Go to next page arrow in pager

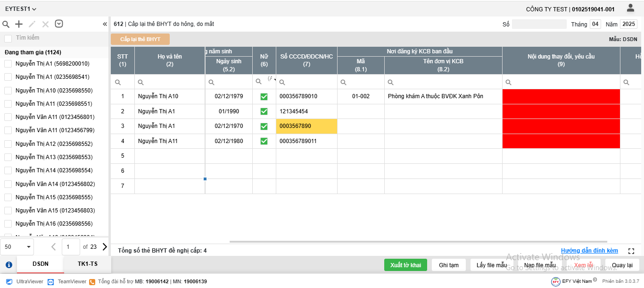pyautogui.click(x=105, y=246)
